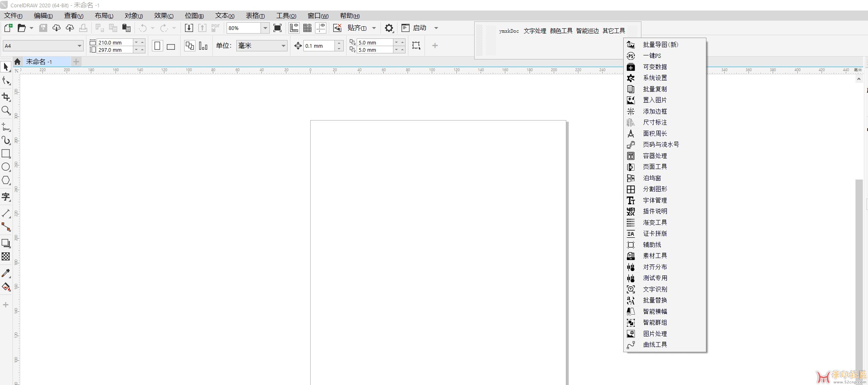Select the Crop tool
This screenshot has height=385, width=868.
click(x=6, y=97)
